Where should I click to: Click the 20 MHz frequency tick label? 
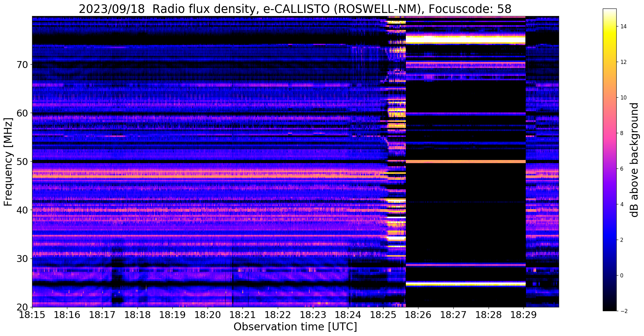pyautogui.click(x=23, y=307)
